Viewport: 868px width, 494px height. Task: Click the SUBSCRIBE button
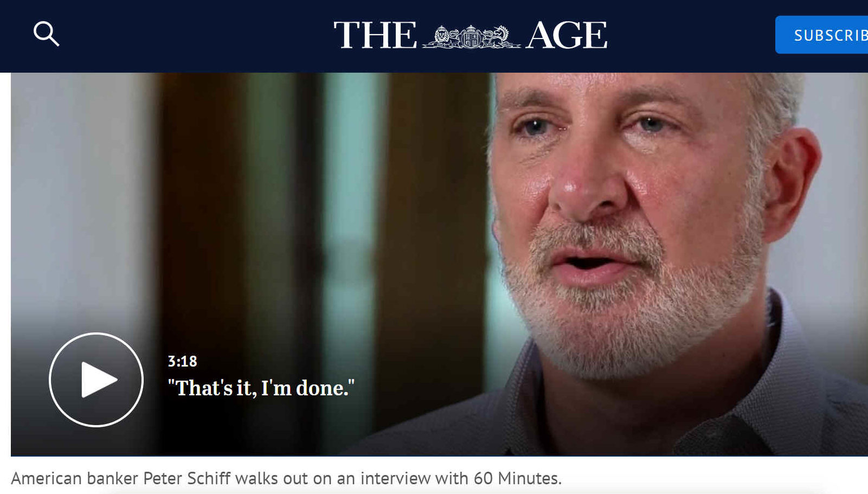click(821, 35)
